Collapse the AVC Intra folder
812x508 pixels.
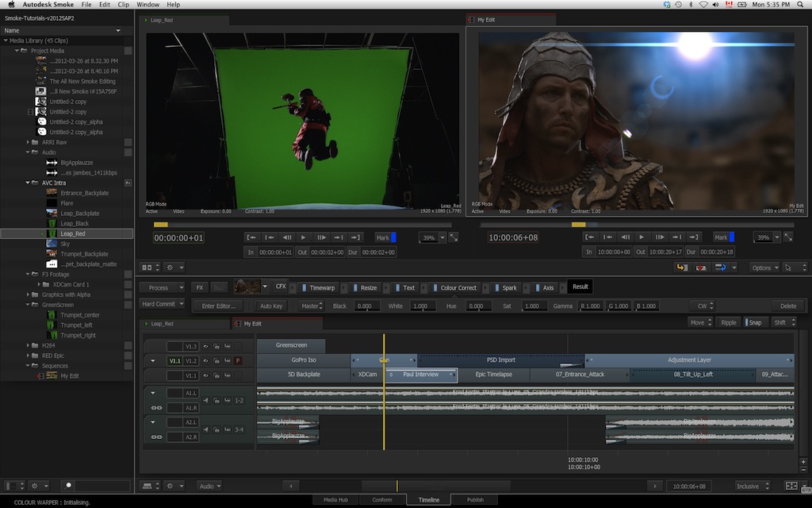[x=28, y=183]
